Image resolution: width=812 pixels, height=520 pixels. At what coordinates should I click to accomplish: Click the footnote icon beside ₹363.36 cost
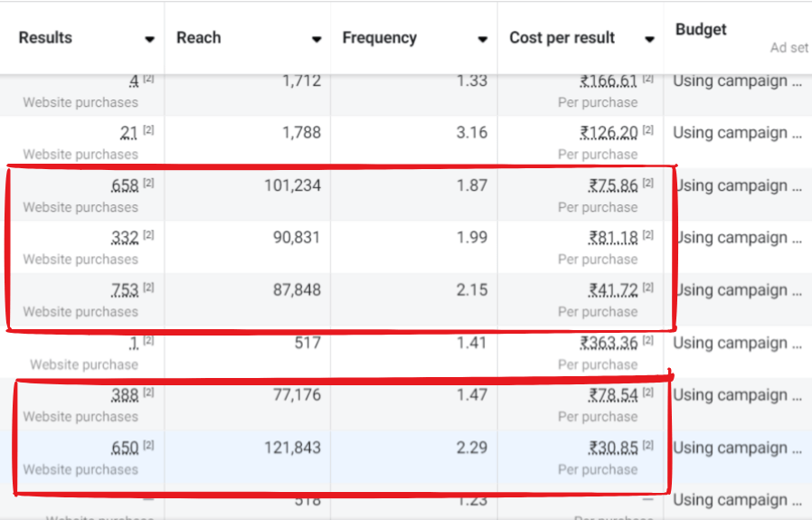(648, 341)
